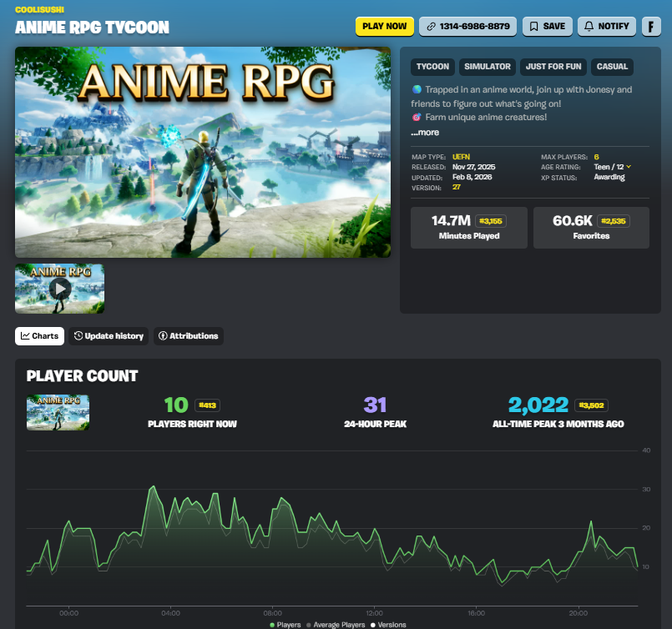Click the yellow PLAY NOW button
The height and width of the screenshot is (629, 672).
tap(385, 27)
